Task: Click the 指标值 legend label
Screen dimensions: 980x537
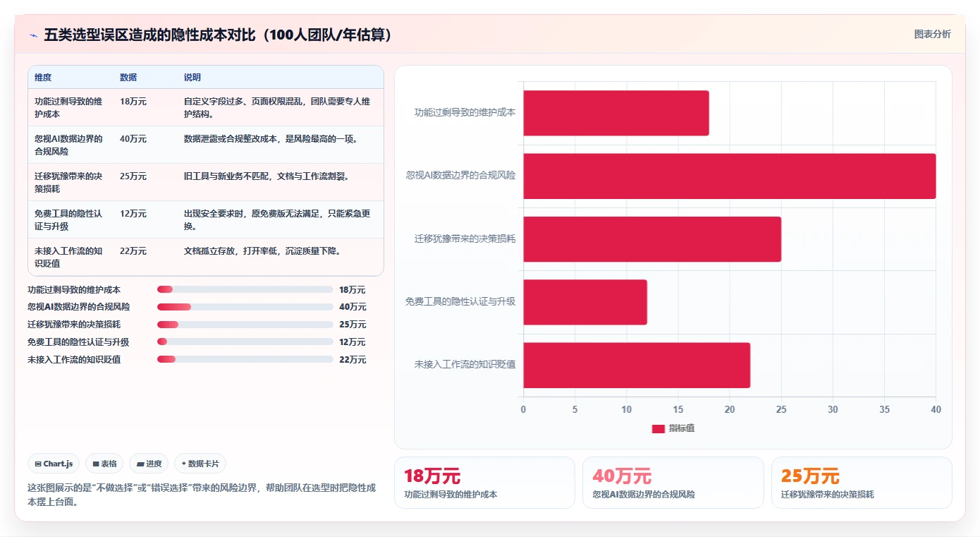Action: pyautogui.click(x=682, y=428)
